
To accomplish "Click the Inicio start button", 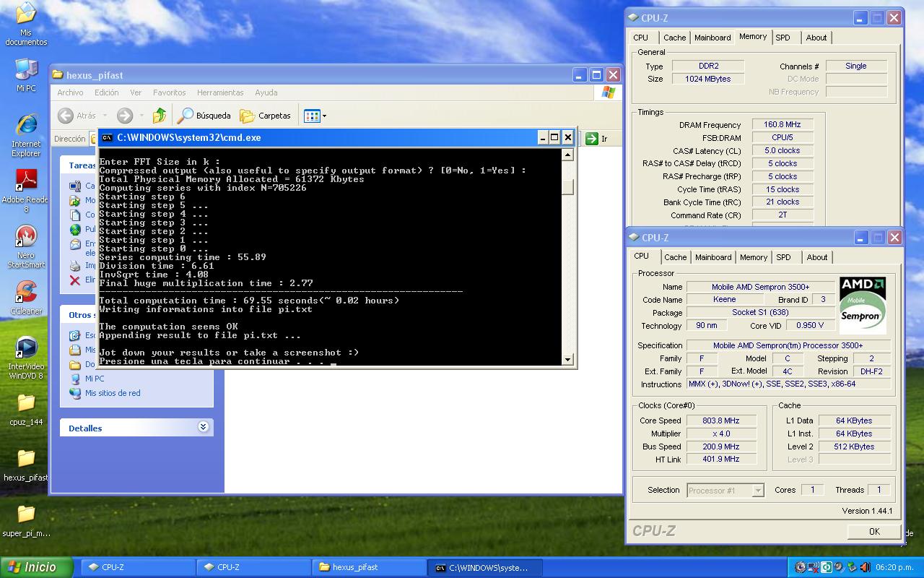I will click(36, 567).
